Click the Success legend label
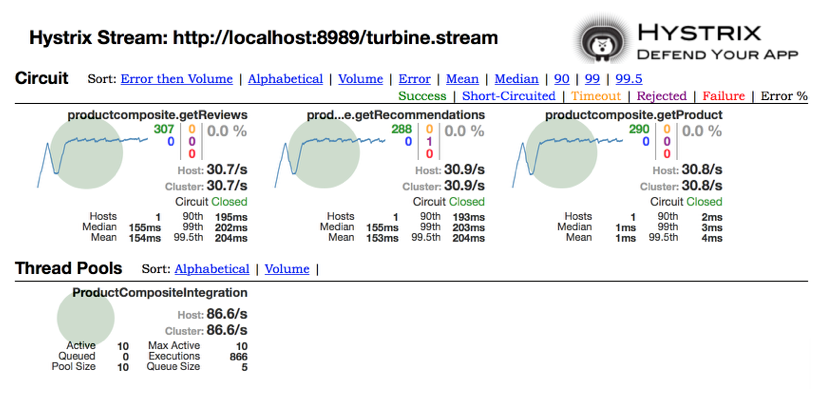Image resolution: width=825 pixels, height=407 pixels. pyautogui.click(x=422, y=96)
